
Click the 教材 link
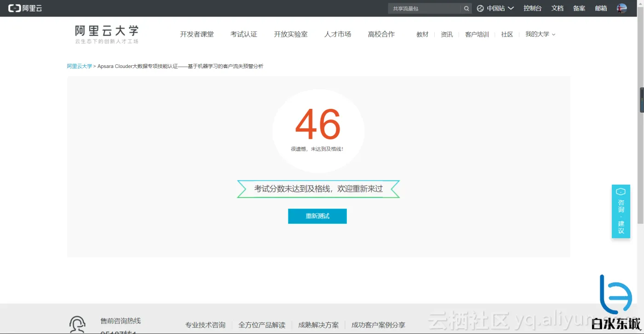pyautogui.click(x=422, y=34)
